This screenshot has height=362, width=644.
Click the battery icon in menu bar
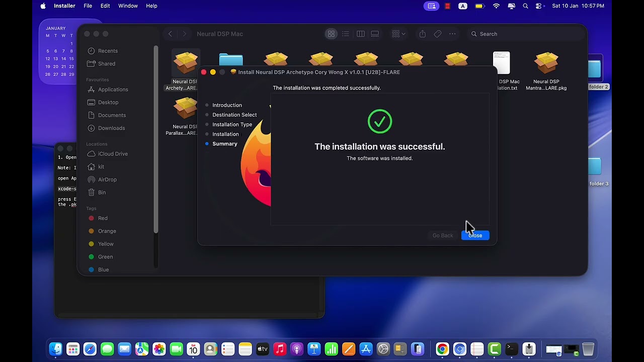[x=479, y=6]
